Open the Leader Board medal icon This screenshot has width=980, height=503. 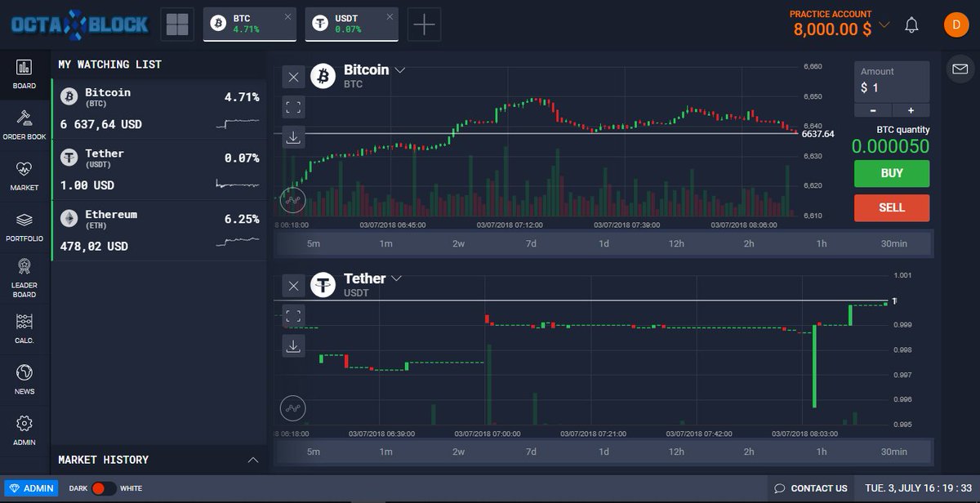click(x=24, y=266)
